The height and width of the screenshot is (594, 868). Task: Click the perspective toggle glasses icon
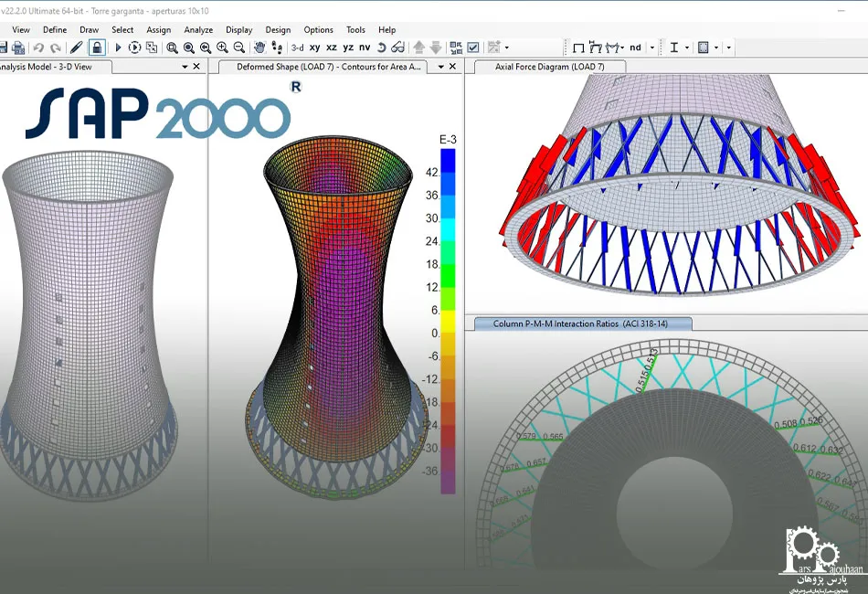click(x=397, y=48)
